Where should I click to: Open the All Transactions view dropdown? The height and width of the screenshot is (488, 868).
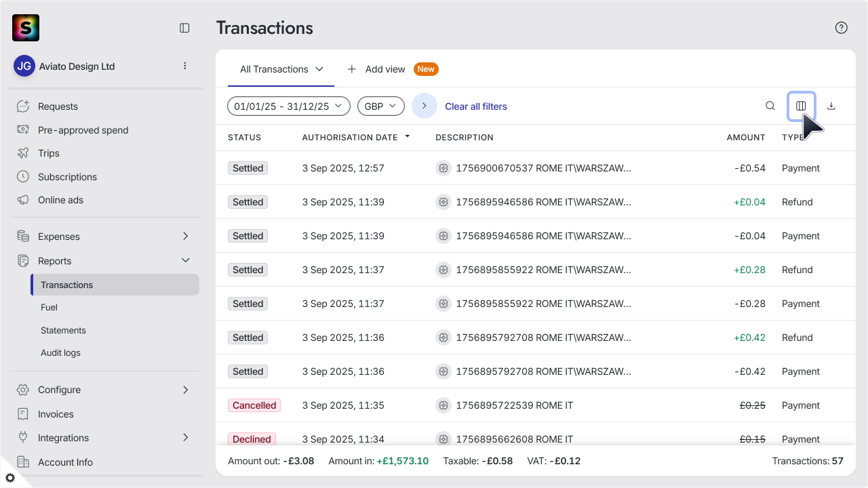281,69
